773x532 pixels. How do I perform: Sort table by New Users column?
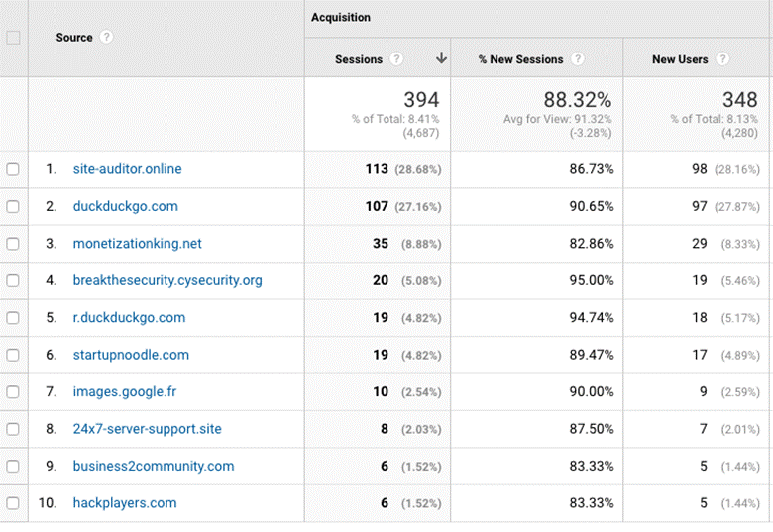click(680, 59)
